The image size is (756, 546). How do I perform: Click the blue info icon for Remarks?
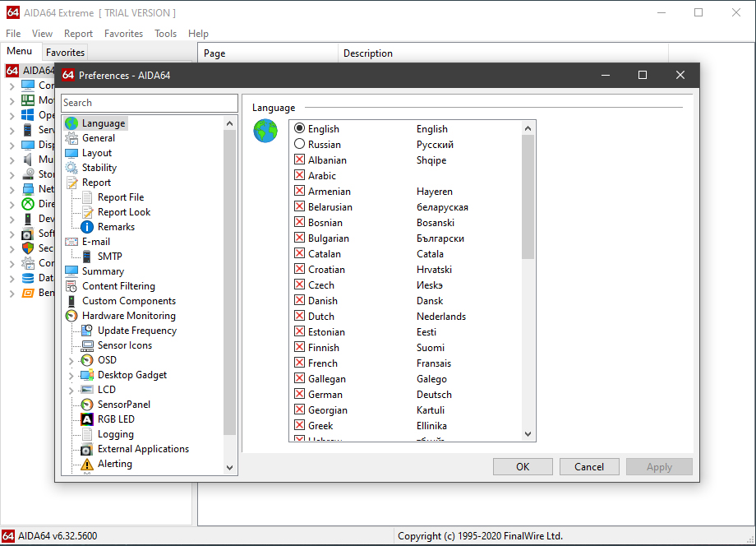pos(87,227)
